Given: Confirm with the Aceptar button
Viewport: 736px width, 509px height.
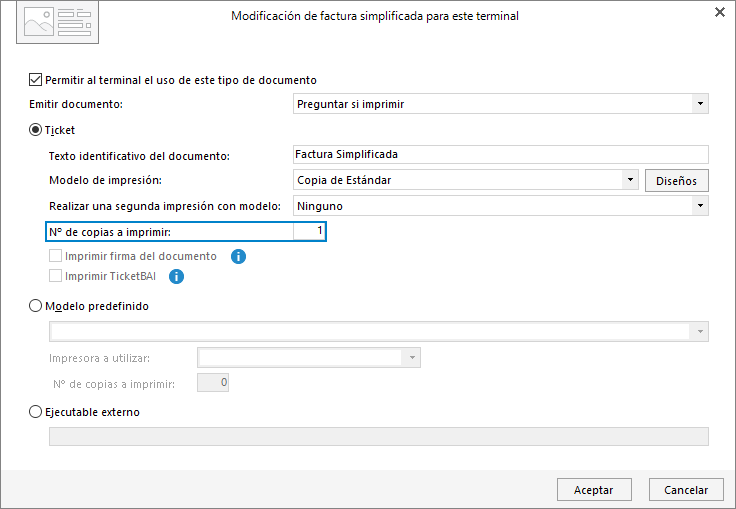Looking at the screenshot, I should [594, 490].
